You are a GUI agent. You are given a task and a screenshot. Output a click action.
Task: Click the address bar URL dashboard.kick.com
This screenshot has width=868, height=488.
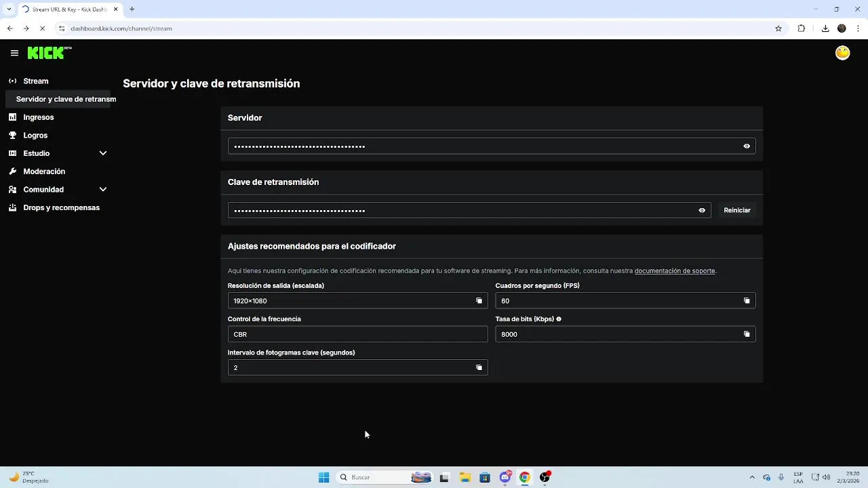pyautogui.click(x=121, y=28)
